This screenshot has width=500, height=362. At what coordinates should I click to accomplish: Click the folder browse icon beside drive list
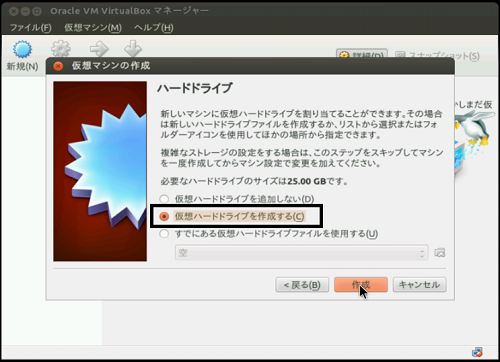point(440,253)
